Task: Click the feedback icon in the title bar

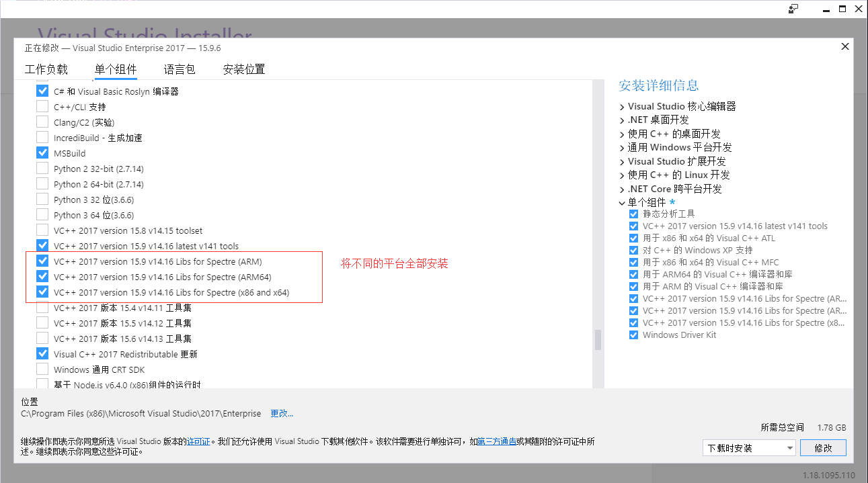Action: point(793,9)
